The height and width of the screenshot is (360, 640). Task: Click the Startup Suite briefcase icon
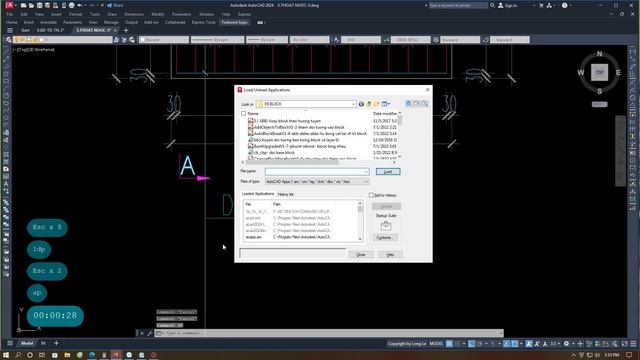(386, 226)
